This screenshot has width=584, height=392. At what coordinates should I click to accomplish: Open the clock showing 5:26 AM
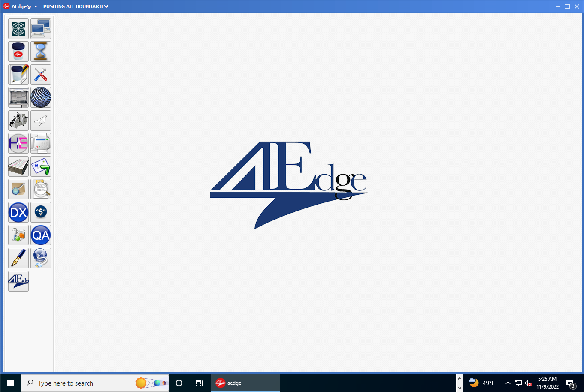pyautogui.click(x=547, y=383)
